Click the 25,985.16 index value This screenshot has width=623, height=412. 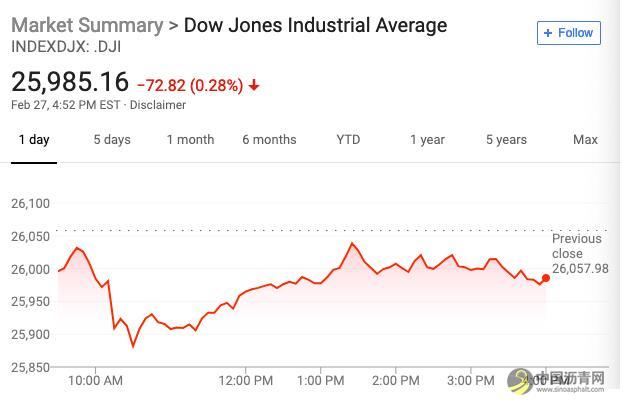[69, 83]
